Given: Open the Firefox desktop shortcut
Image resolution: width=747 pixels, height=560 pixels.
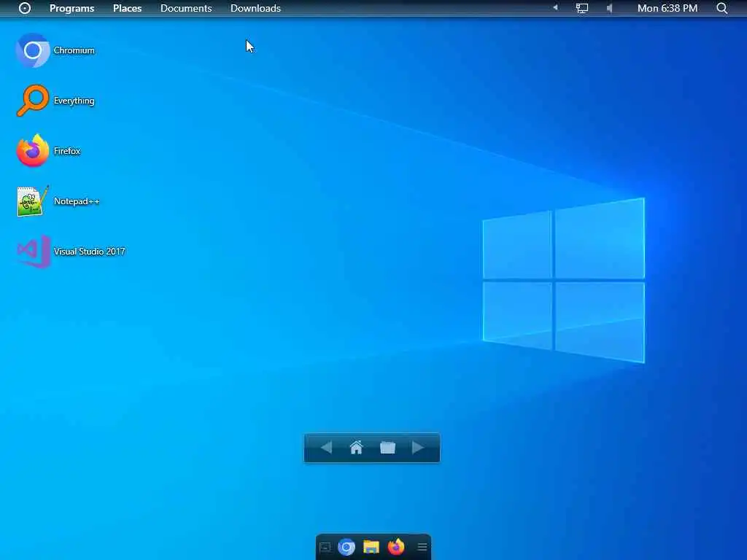Looking at the screenshot, I should tap(33, 151).
